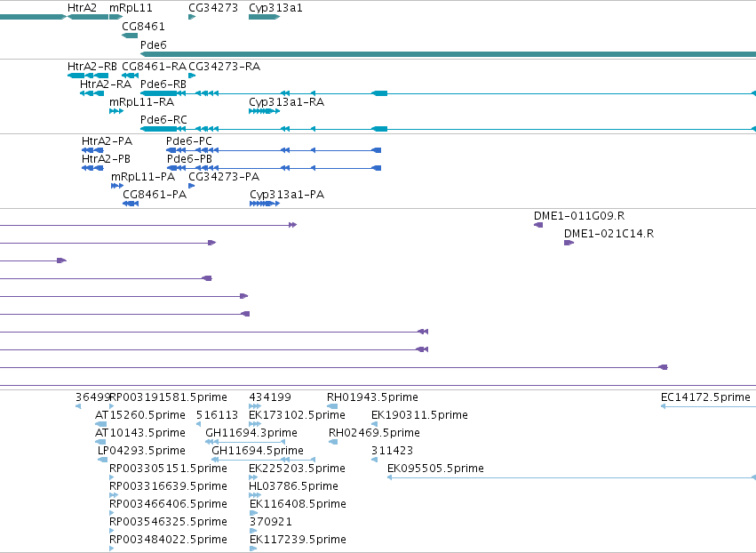Select EST RH01943.5prime
756x553 pixels.
tap(372, 397)
